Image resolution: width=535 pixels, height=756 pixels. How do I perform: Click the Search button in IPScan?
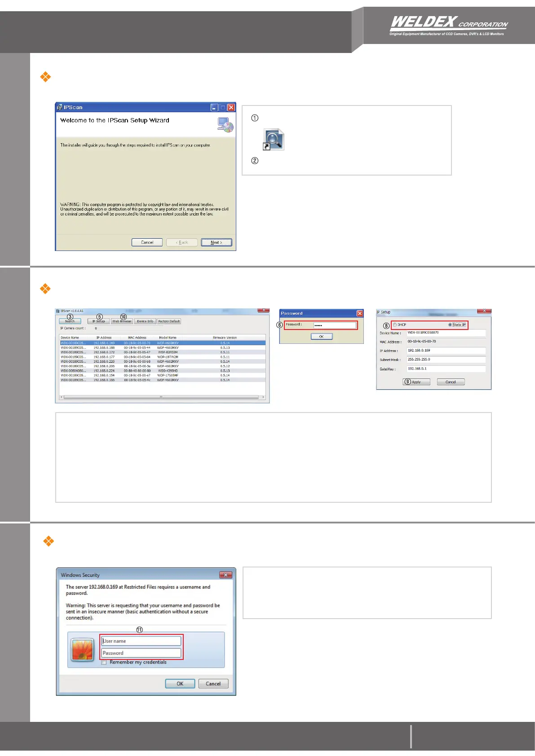coord(70,321)
